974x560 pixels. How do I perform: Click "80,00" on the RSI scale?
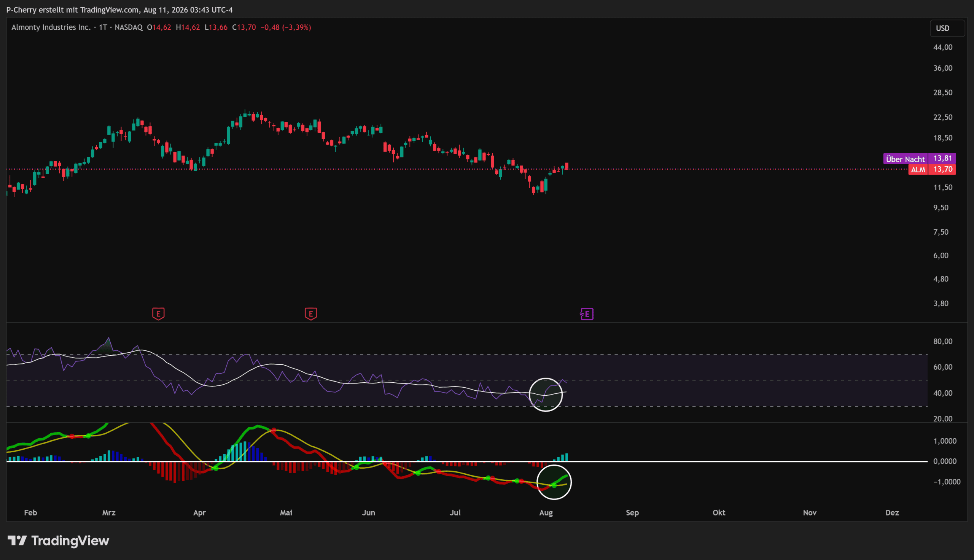tap(943, 342)
